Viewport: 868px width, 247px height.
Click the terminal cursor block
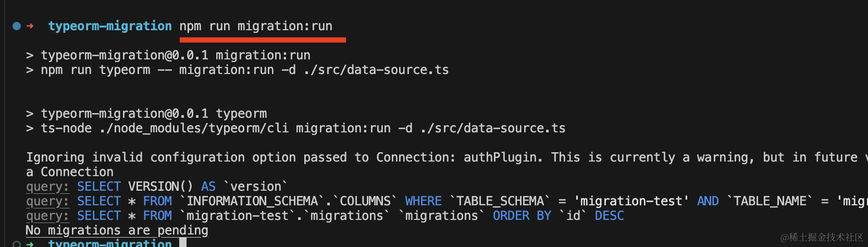(x=183, y=243)
